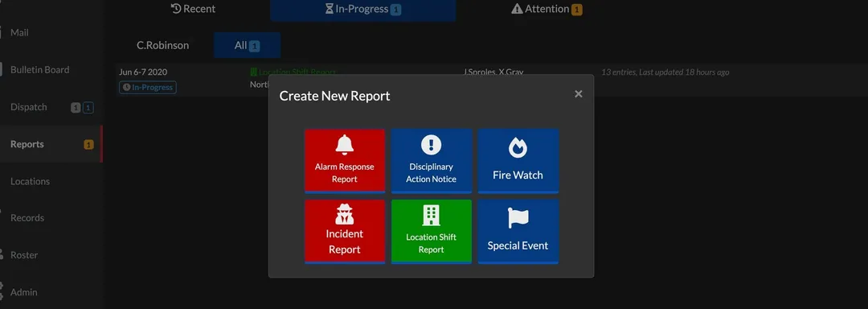Create a Special Event report
The height and width of the screenshot is (309, 868).
coord(518,232)
